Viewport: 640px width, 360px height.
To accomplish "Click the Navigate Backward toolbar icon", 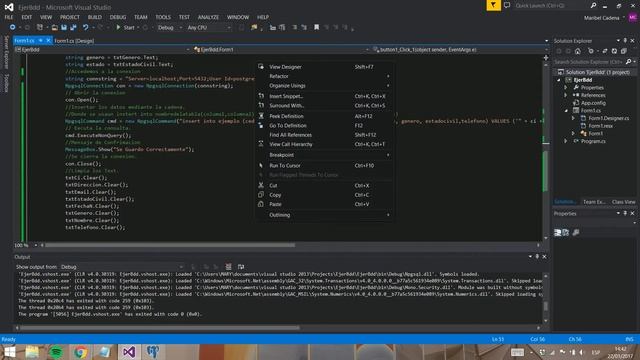I will 13,27.
